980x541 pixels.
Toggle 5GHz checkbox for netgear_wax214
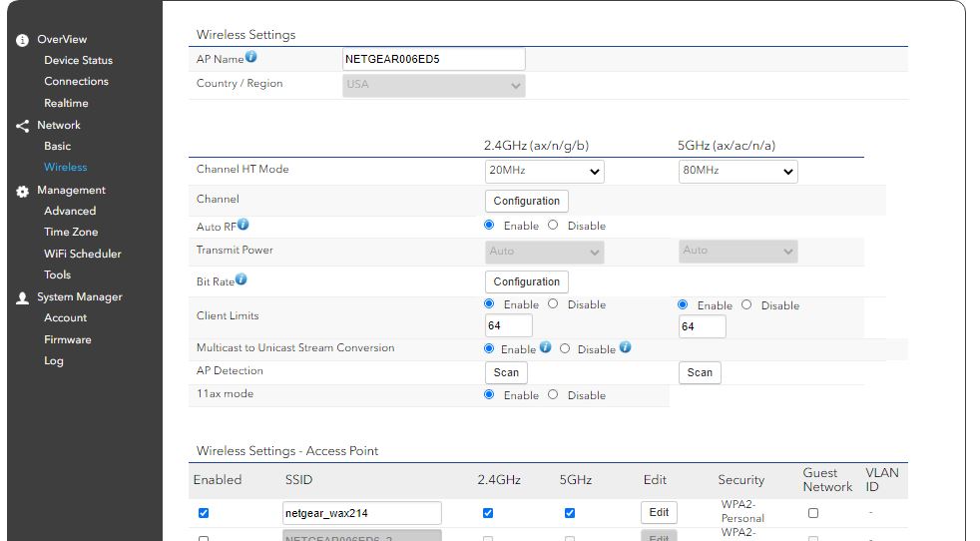pos(570,513)
